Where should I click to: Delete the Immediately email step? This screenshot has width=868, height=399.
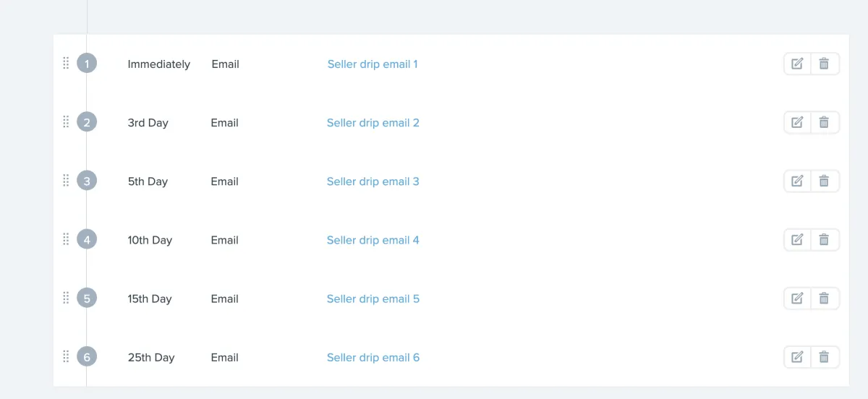pyautogui.click(x=824, y=64)
